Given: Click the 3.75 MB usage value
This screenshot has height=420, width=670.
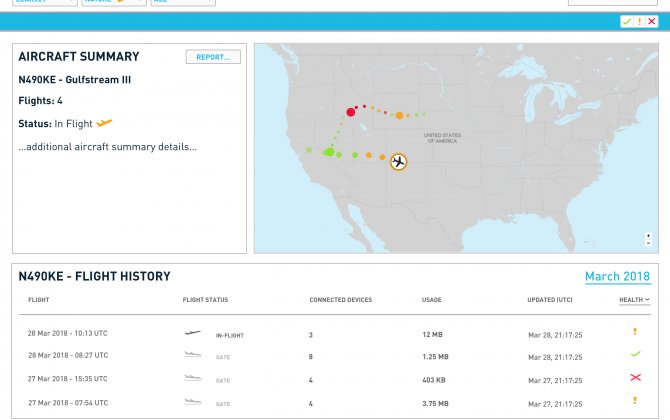Looking at the screenshot, I should pos(435,404).
